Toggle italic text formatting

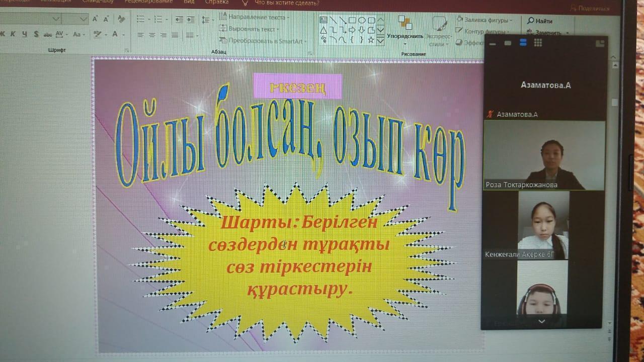pos(12,34)
